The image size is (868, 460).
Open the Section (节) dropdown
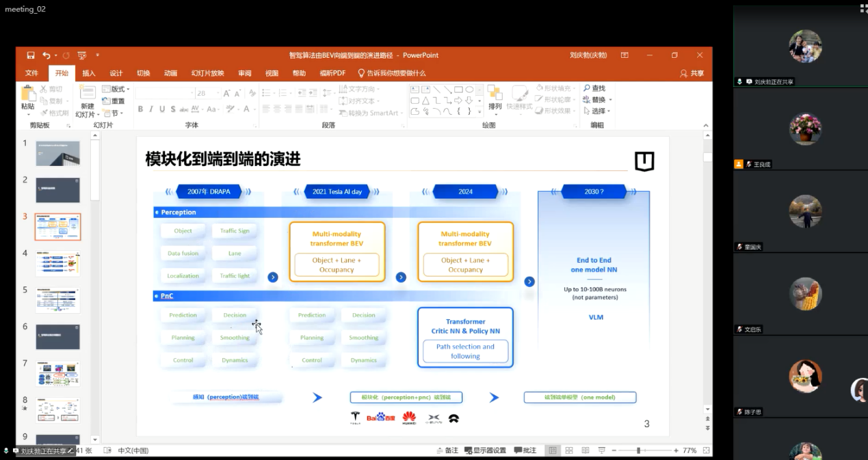(114, 113)
